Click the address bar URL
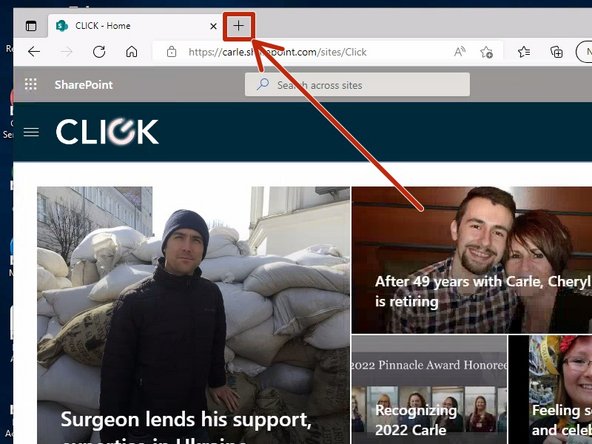592x444 pixels. [x=278, y=52]
